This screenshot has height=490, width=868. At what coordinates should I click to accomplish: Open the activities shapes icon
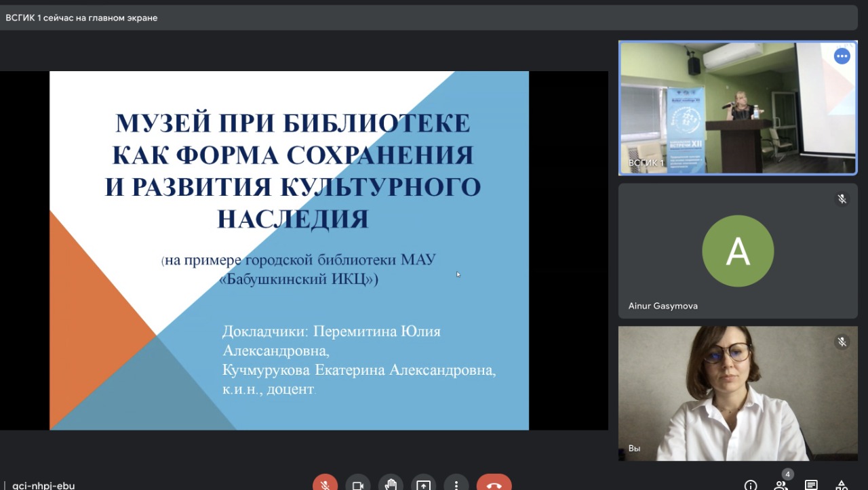tap(841, 485)
